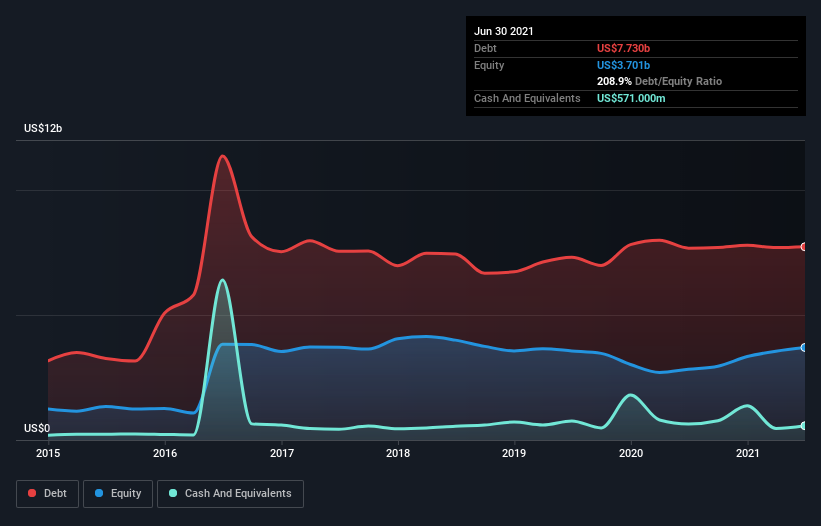Screen dimensions: 821x526
Task: Click the 208.9% Debt/Equity Ratio text
Action: [660, 82]
